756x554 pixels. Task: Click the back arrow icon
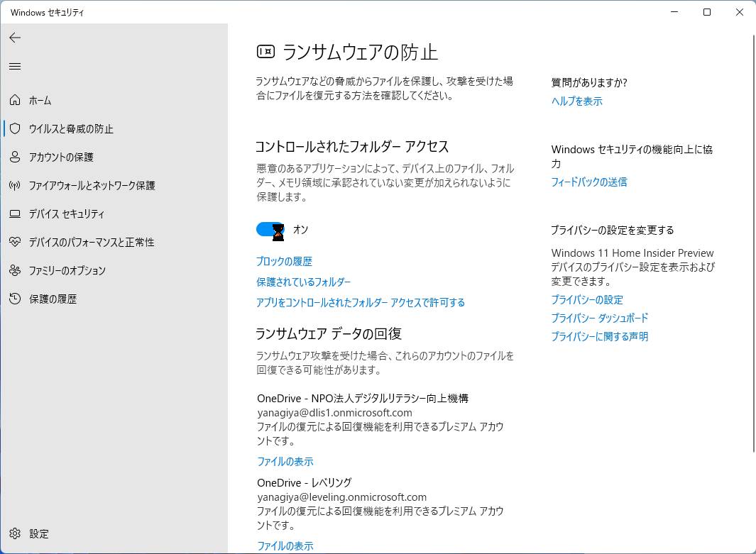coord(15,38)
